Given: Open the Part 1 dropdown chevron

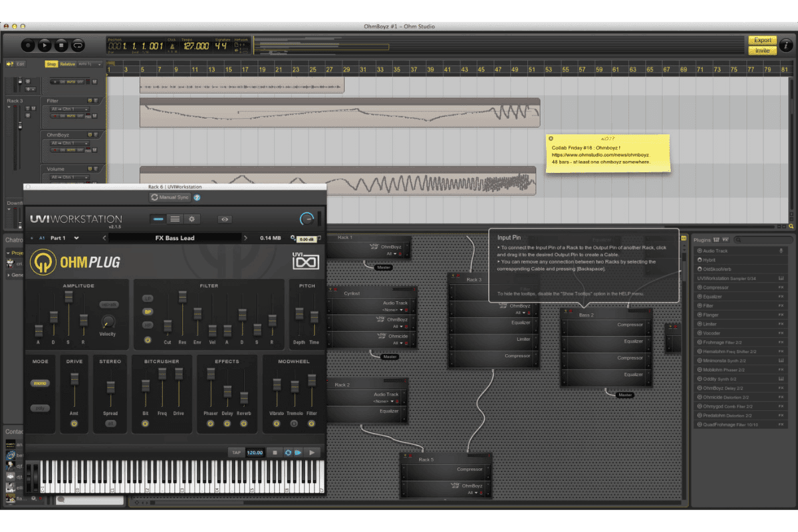Looking at the screenshot, I should click(76, 237).
